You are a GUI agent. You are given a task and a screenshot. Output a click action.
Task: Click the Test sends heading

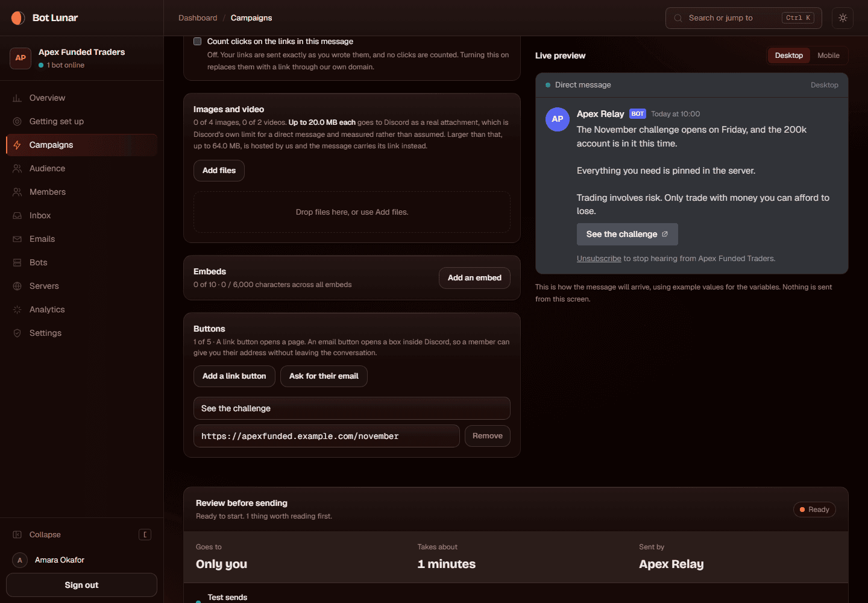pos(227,598)
